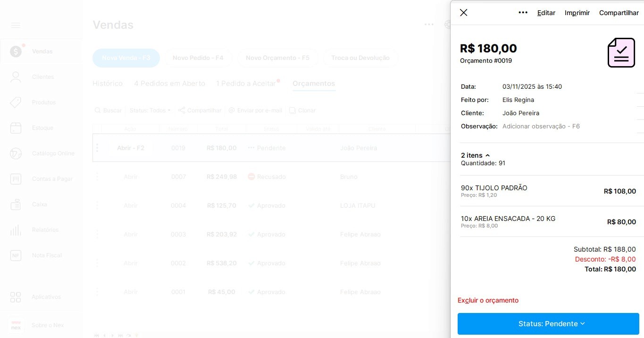This screenshot has height=338, width=644.
Task: Open the Status: Pendente dropdown button
Action: coord(548,324)
